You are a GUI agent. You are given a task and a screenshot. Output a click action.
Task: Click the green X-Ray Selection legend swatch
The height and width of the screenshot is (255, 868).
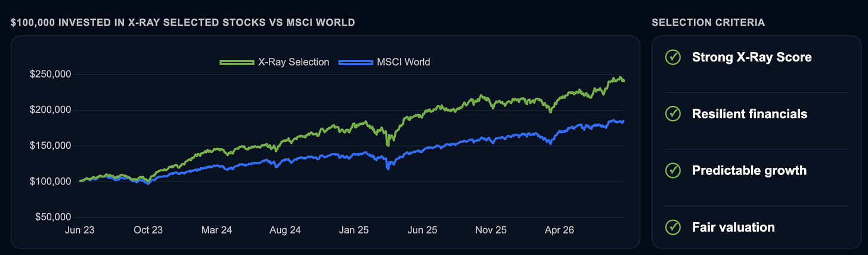237,62
